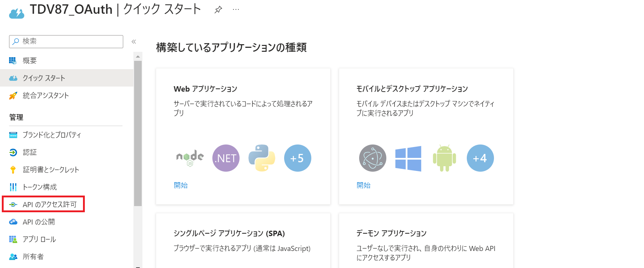
Task: Click the モバイルとデスクトップ アプリケーション title
Action: (x=412, y=89)
